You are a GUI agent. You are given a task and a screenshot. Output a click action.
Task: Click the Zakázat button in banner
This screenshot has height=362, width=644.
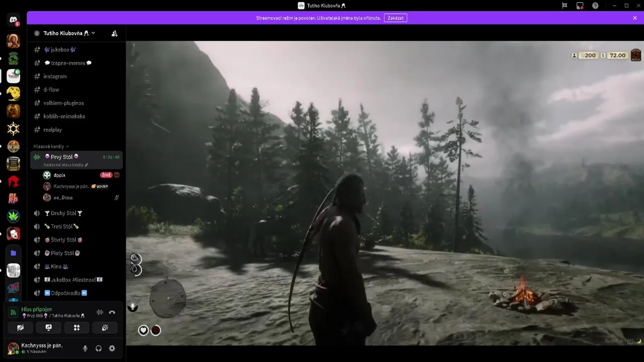(x=395, y=18)
